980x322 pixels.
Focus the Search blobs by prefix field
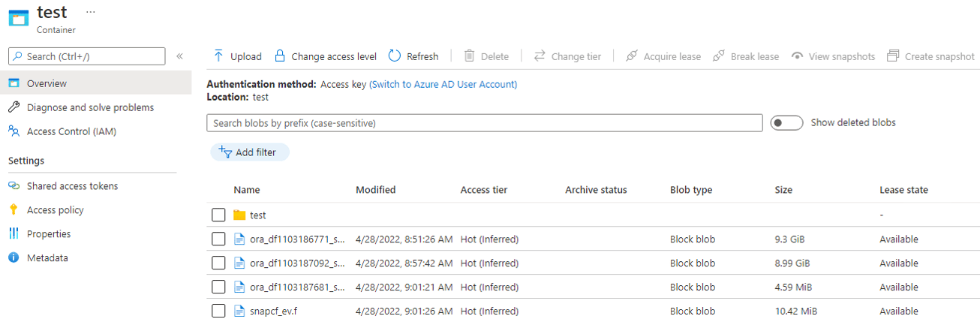pyautogui.click(x=484, y=122)
